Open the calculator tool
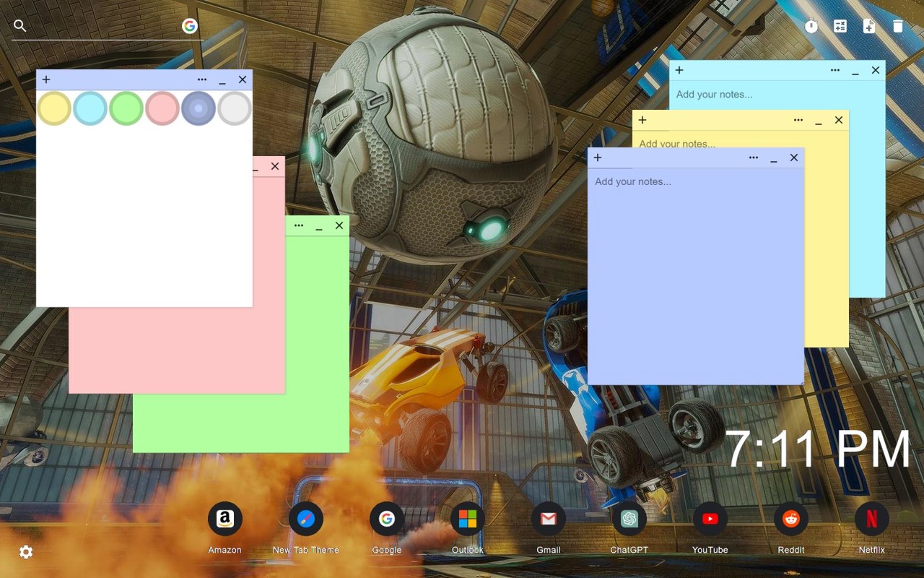The width and height of the screenshot is (924, 578). [840, 26]
